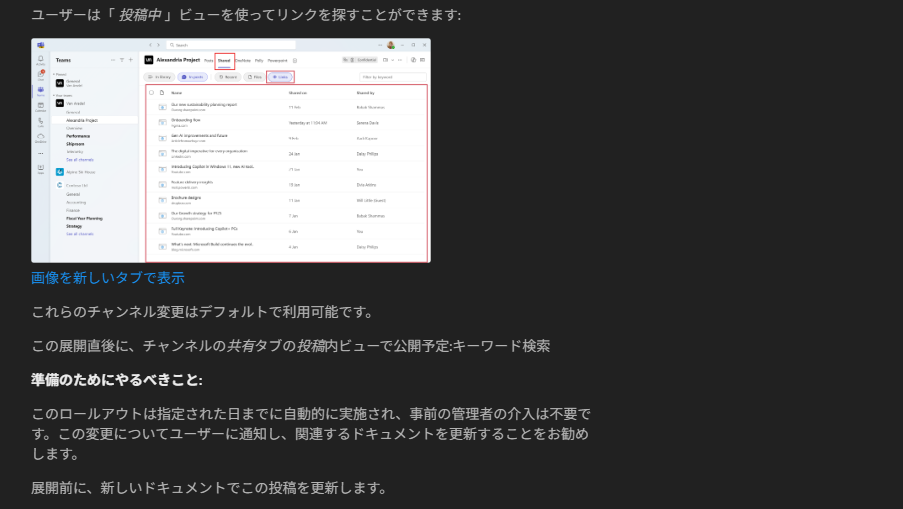Screen dimensions: 903x509
Task: Select the Teams icon in left rail
Action: tap(40, 90)
